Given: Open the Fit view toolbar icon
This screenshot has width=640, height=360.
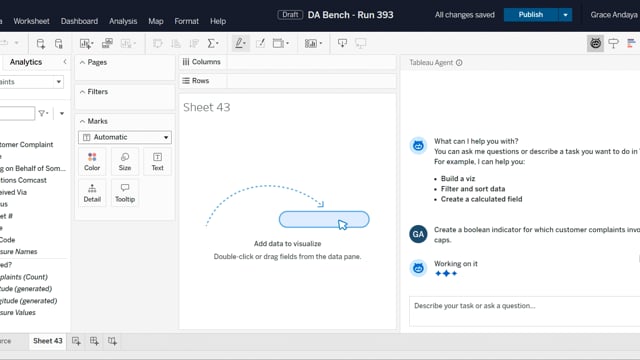Looking at the screenshot, I should point(280,43).
